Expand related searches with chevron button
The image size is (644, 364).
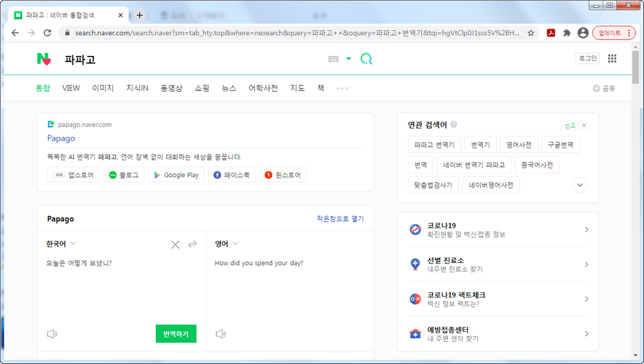580,185
